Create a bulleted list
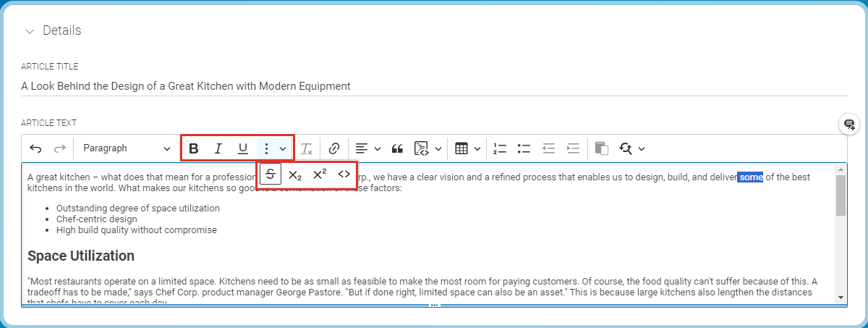Image resolution: width=868 pixels, height=328 pixels. (x=524, y=148)
